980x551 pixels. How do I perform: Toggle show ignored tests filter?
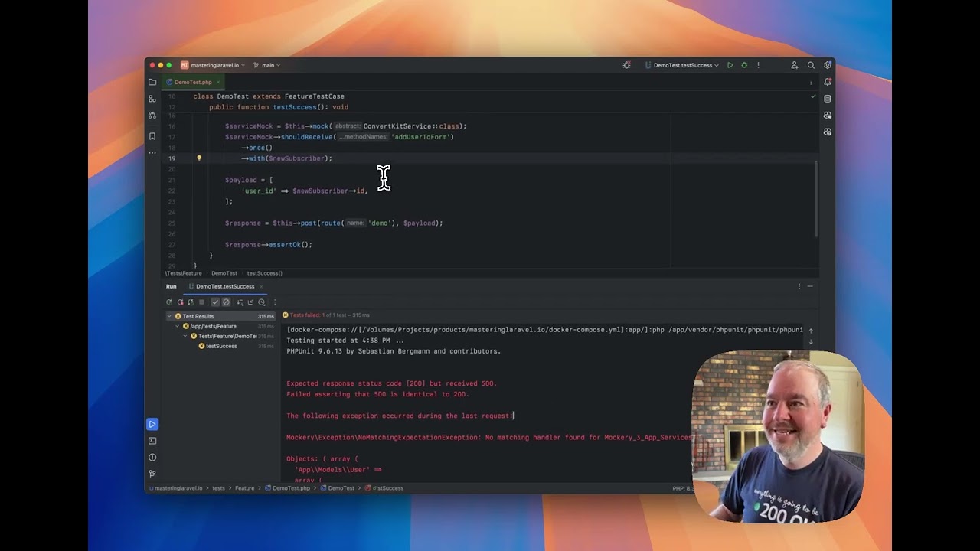(x=226, y=302)
